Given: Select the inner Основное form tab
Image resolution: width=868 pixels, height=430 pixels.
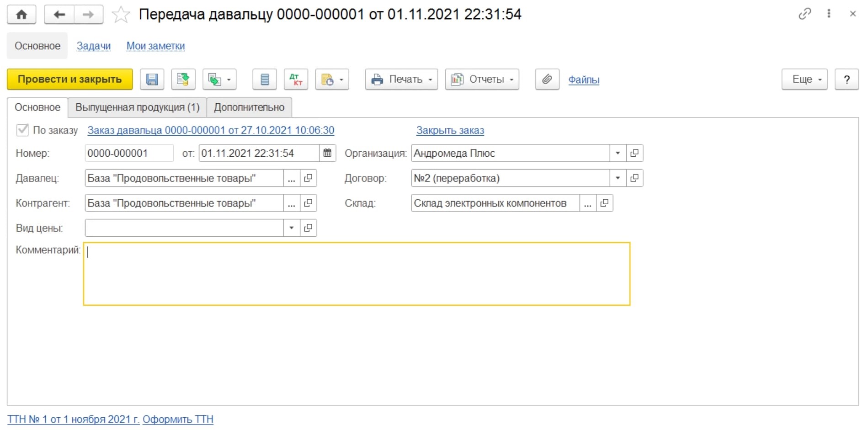Looking at the screenshot, I should pyautogui.click(x=37, y=107).
